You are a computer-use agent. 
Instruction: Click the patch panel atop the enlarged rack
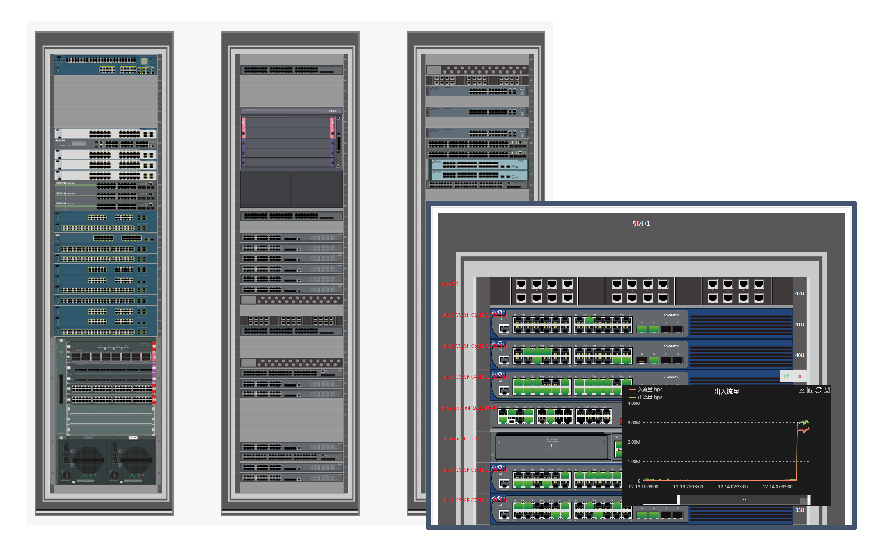tap(640, 290)
